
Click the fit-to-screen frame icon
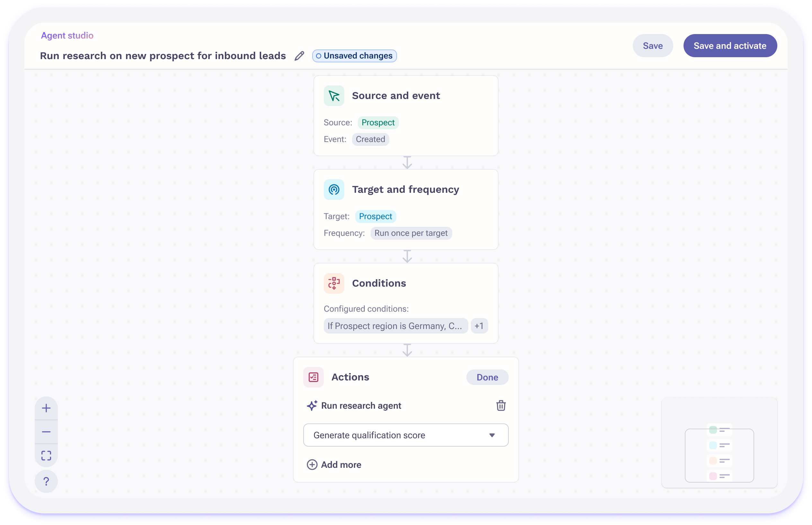click(46, 456)
